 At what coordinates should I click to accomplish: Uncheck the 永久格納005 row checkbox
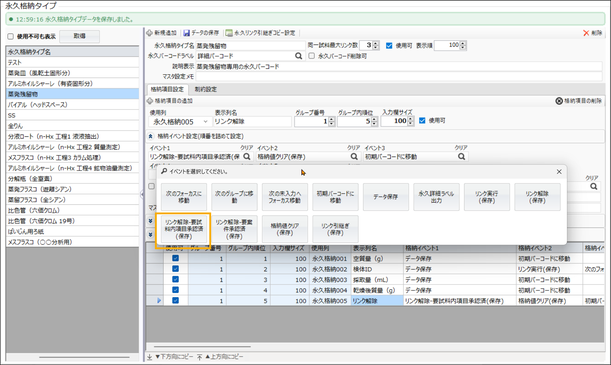[x=175, y=300]
